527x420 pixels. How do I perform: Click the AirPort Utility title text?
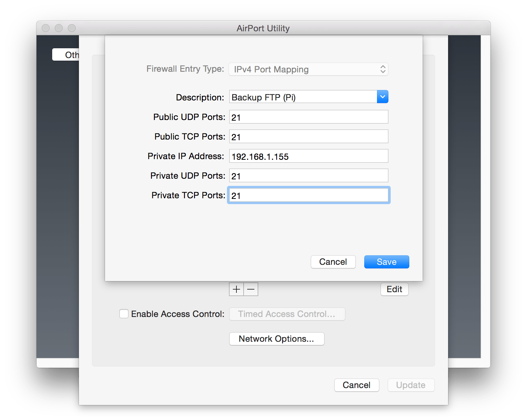coord(263,28)
